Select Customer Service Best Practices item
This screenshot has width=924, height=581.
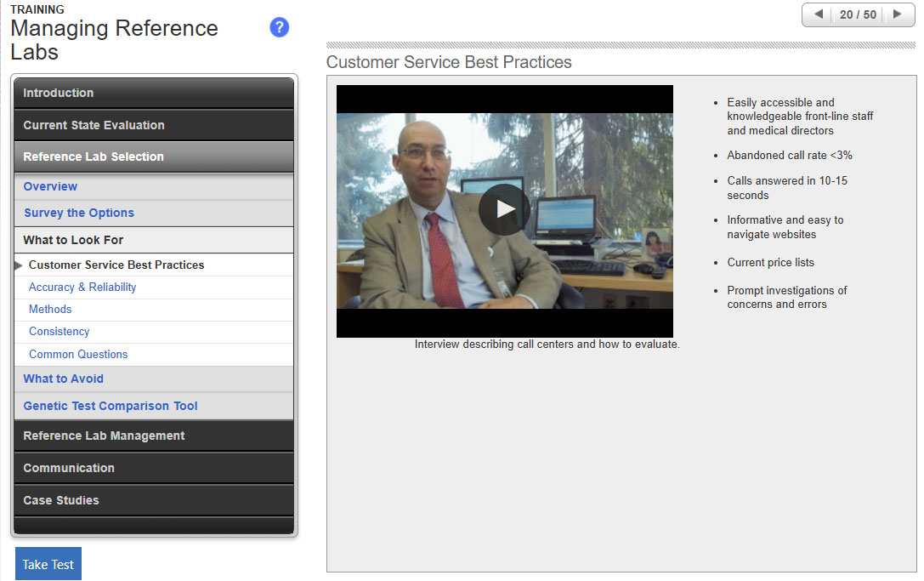(x=116, y=265)
